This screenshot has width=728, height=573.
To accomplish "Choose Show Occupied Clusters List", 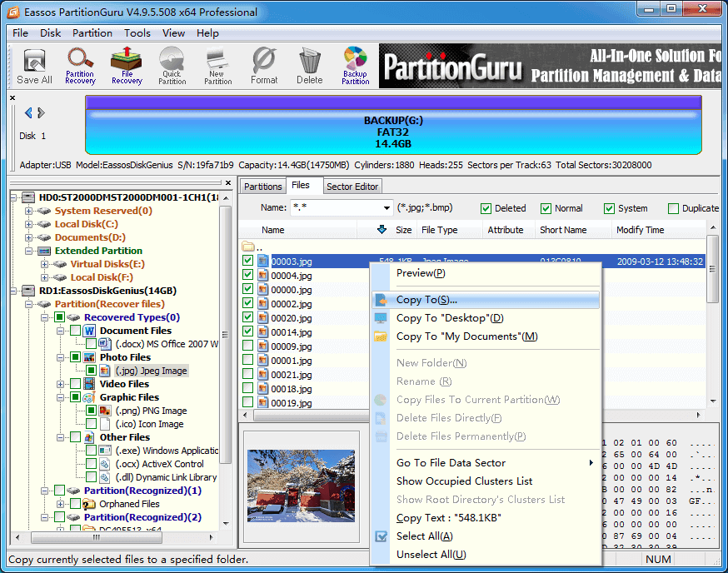I will (486, 481).
